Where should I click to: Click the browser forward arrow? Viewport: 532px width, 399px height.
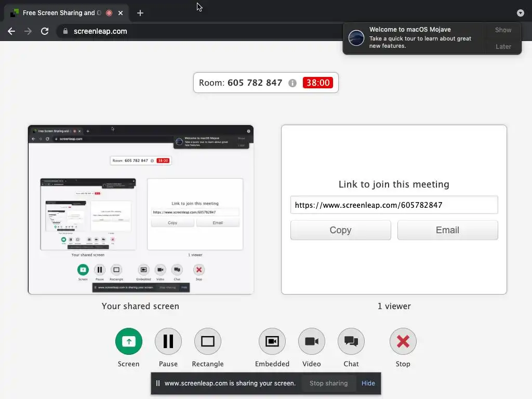point(28,31)
